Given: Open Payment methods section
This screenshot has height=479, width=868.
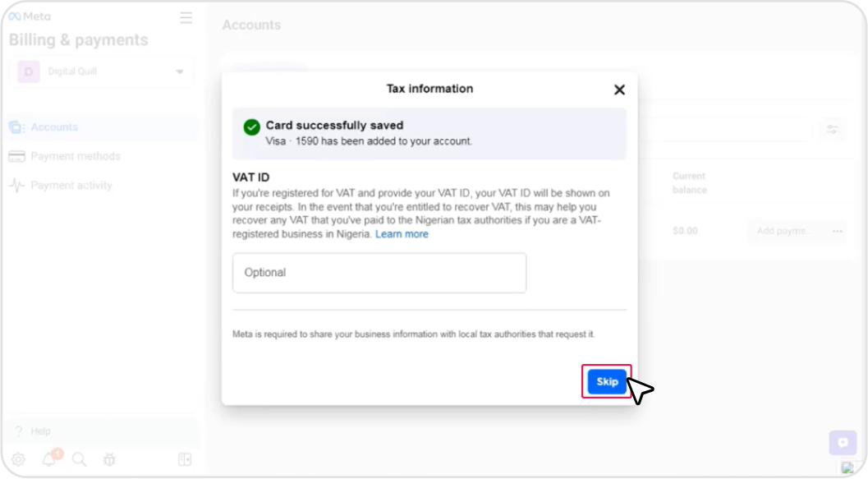Looking at the screenshot, I should [75, 156].
